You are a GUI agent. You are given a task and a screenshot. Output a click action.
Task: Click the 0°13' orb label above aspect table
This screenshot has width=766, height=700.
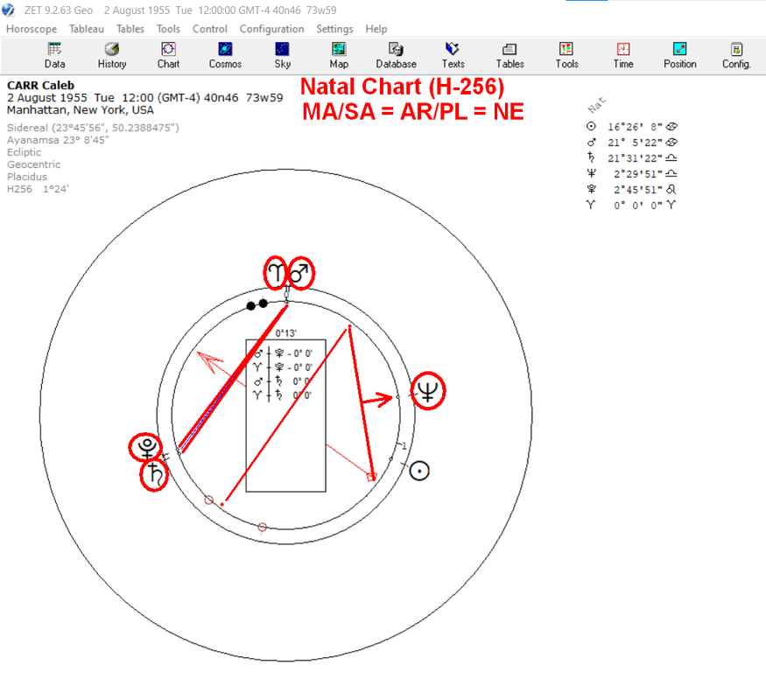tap(285, 333)
